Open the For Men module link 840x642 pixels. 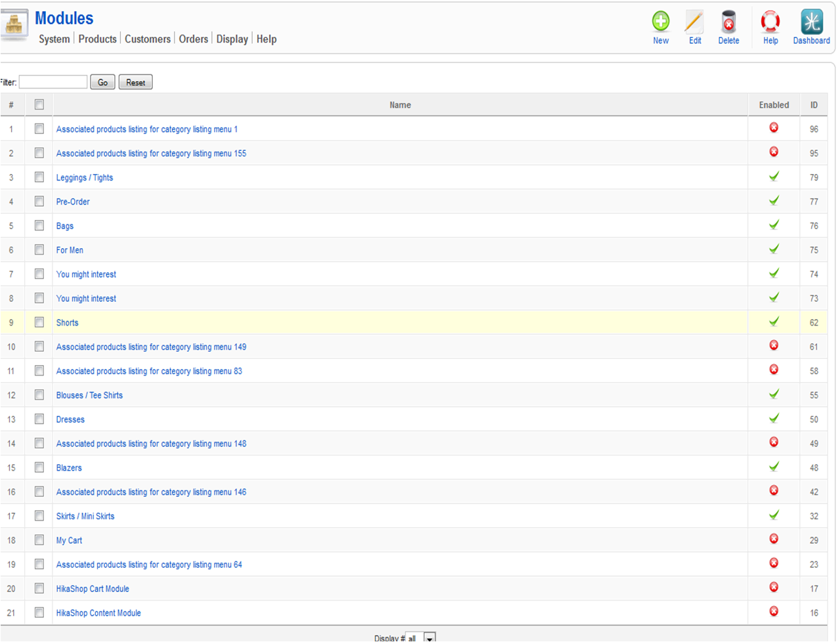70,250
